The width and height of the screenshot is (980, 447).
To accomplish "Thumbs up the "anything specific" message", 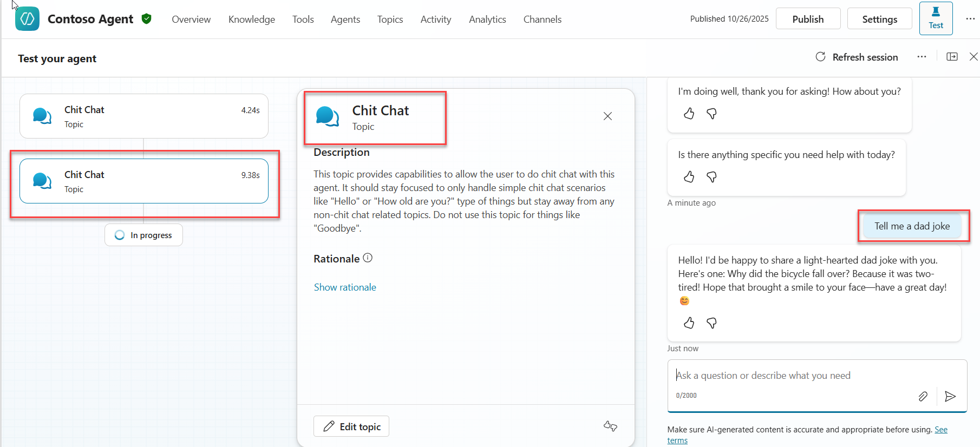I will (689, 177).
